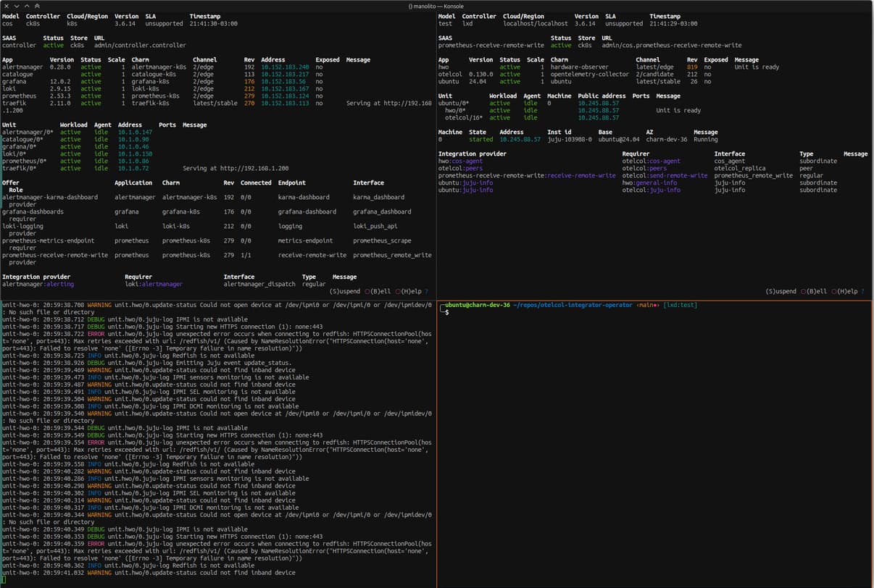This screenshot has height=588, width=874.
Task: Close the Konsole window with the X icon
Action: [6, 6]
